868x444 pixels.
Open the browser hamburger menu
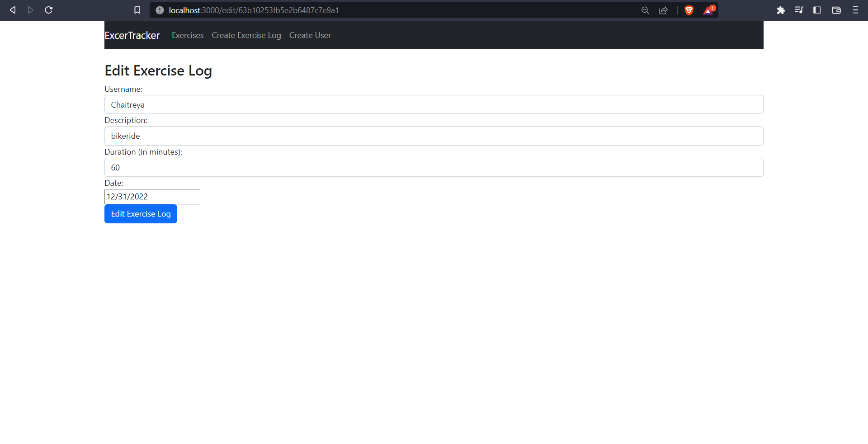point(856,10)
